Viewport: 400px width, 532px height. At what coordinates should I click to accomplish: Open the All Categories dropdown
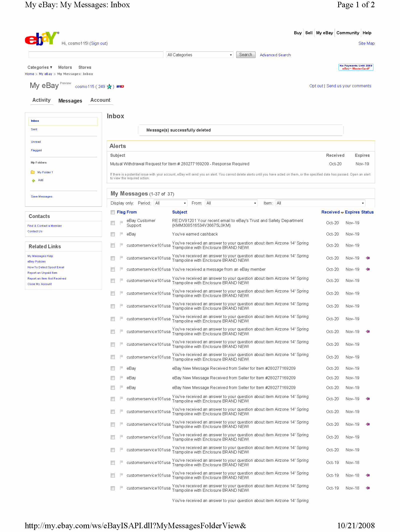pos(200,55)
